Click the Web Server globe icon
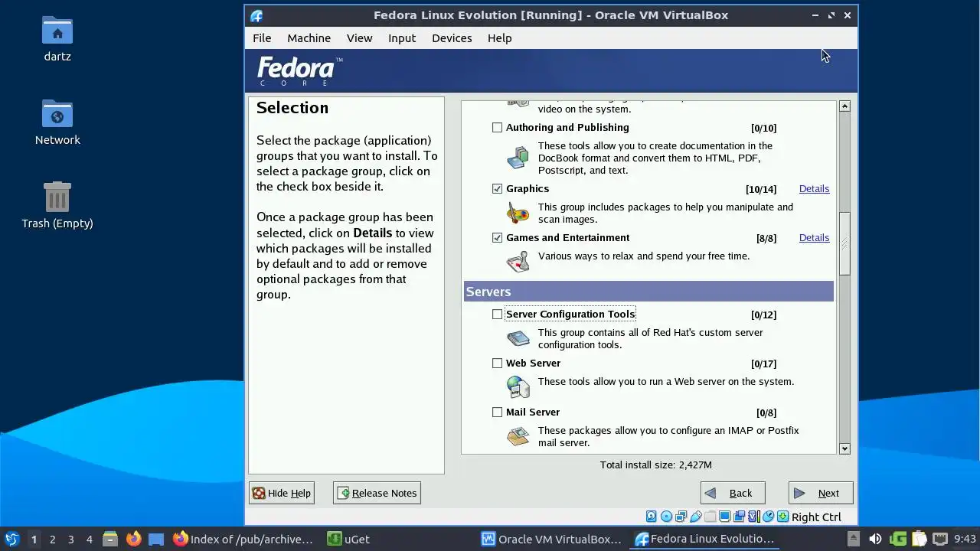 pyautogui.click(x=518, y=387)
